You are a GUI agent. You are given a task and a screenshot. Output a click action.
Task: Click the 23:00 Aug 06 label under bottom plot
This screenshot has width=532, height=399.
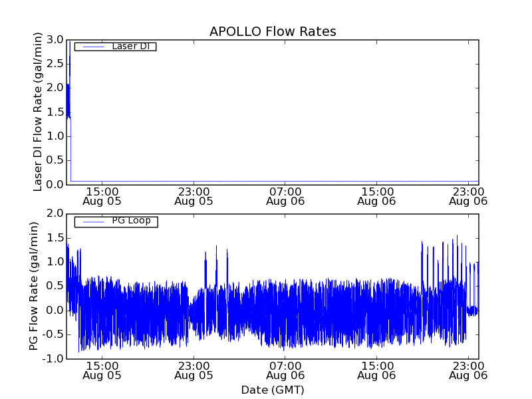[x=469, y=370]
